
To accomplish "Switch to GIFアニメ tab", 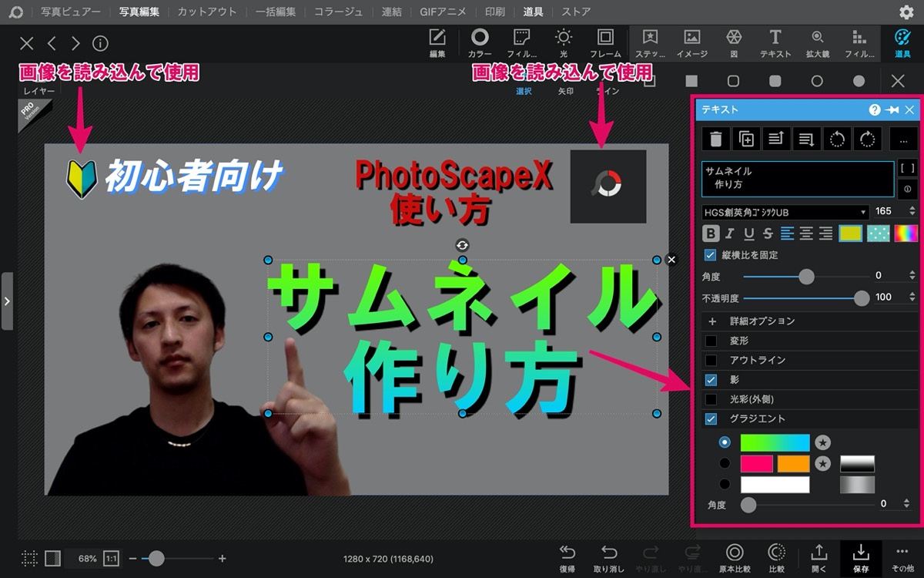I will (x=444, y=12).
